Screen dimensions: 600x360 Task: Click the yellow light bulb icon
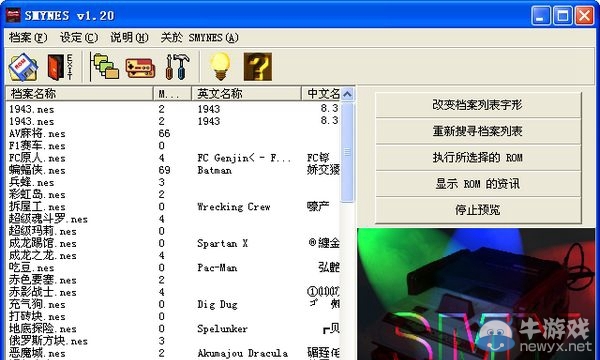220,67
